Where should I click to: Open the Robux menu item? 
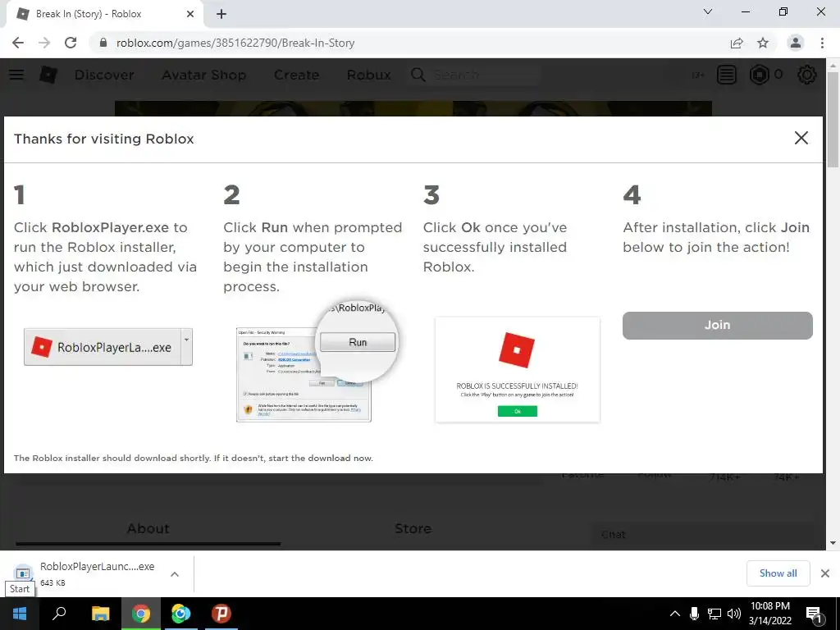click(x=369, y=75)
